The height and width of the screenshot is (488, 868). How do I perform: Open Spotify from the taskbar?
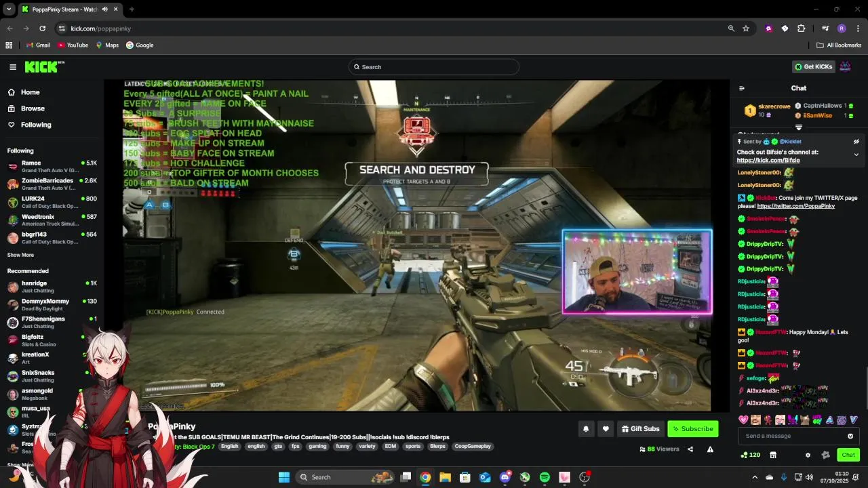545,477
